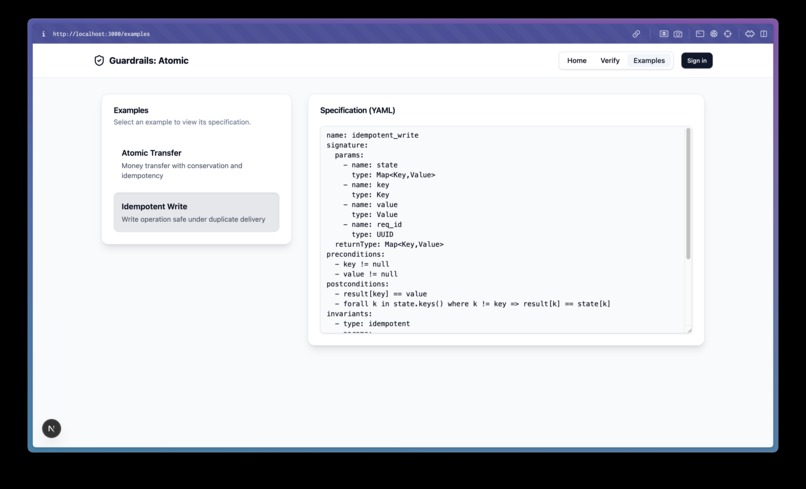Click the Guardrails shield logo icon
The image size is (806, 489).
pos(99,61)
